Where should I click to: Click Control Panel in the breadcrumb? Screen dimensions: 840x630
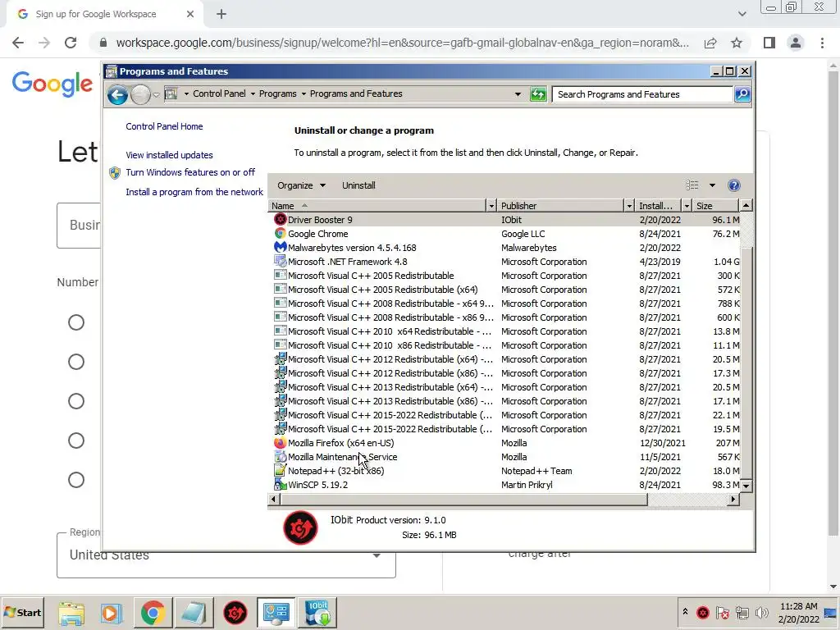[219, 94]
